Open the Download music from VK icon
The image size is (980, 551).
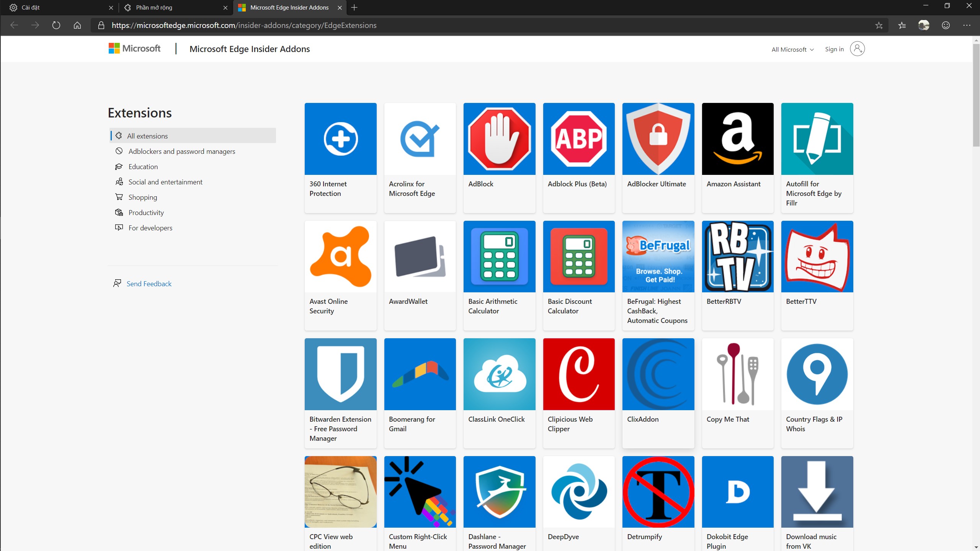(x=817, y=492)
